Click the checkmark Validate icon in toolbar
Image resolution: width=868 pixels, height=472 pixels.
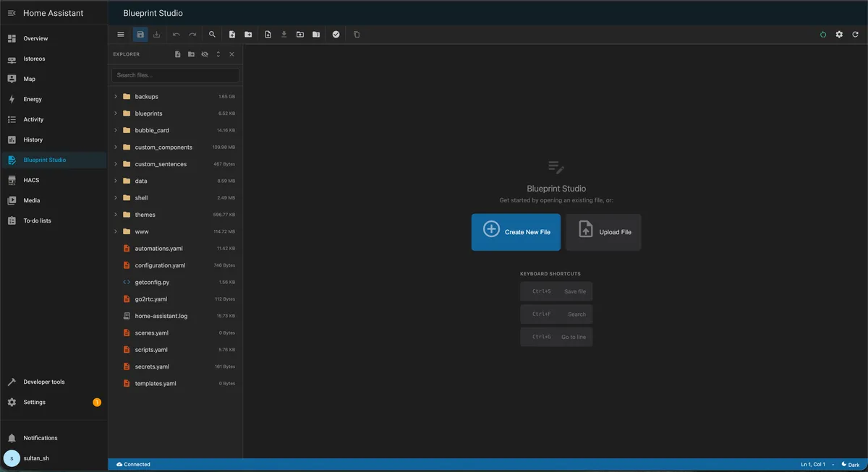(x=336, y=35)
